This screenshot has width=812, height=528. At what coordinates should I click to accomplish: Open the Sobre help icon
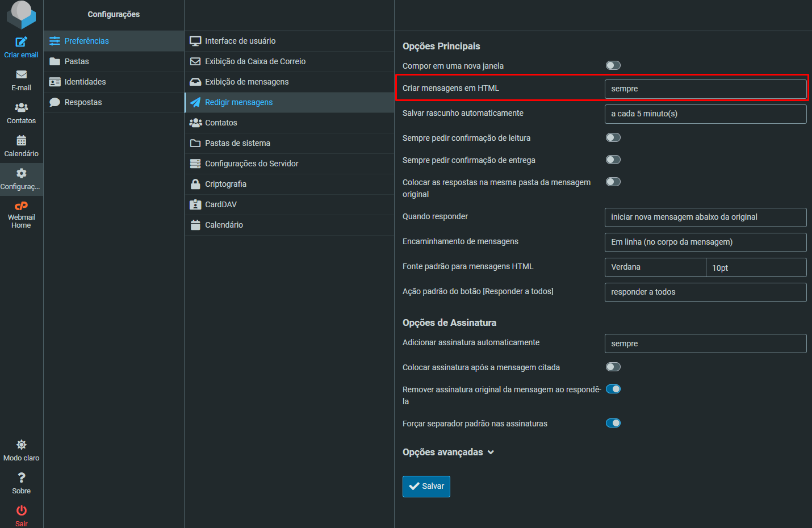point(21,478)
